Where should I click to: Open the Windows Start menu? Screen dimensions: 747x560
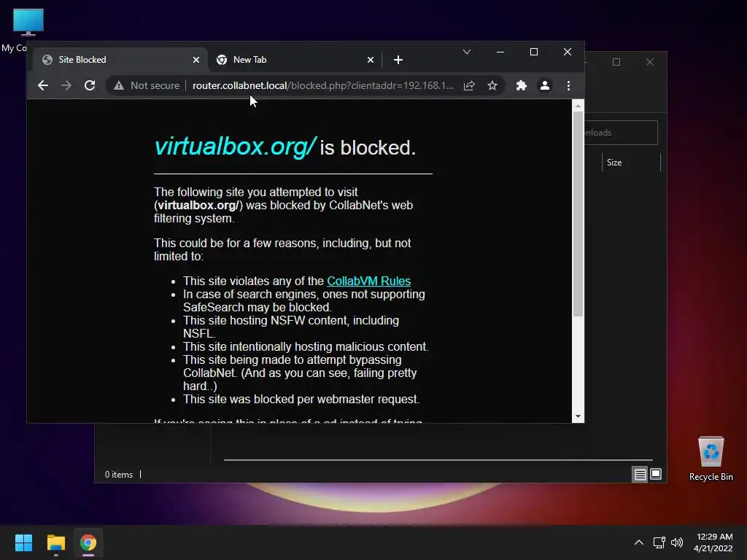[x=23, y=542]
